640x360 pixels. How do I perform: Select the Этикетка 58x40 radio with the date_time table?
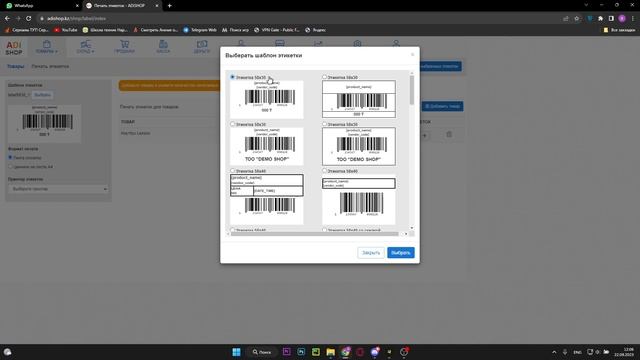[x=232, y=171]
